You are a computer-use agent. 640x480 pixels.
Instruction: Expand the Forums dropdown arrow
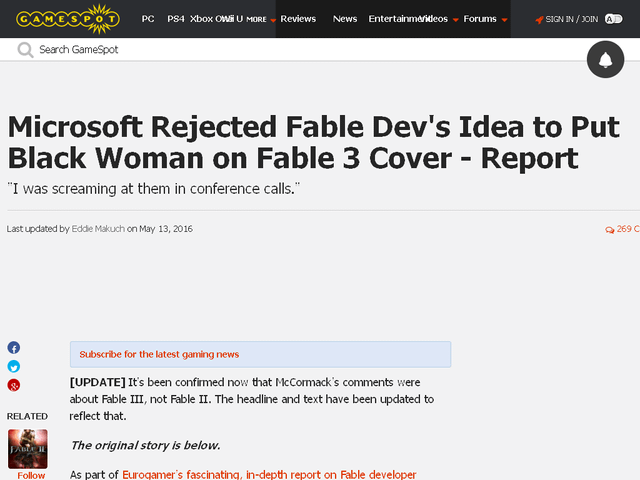(x=504, y=20)
